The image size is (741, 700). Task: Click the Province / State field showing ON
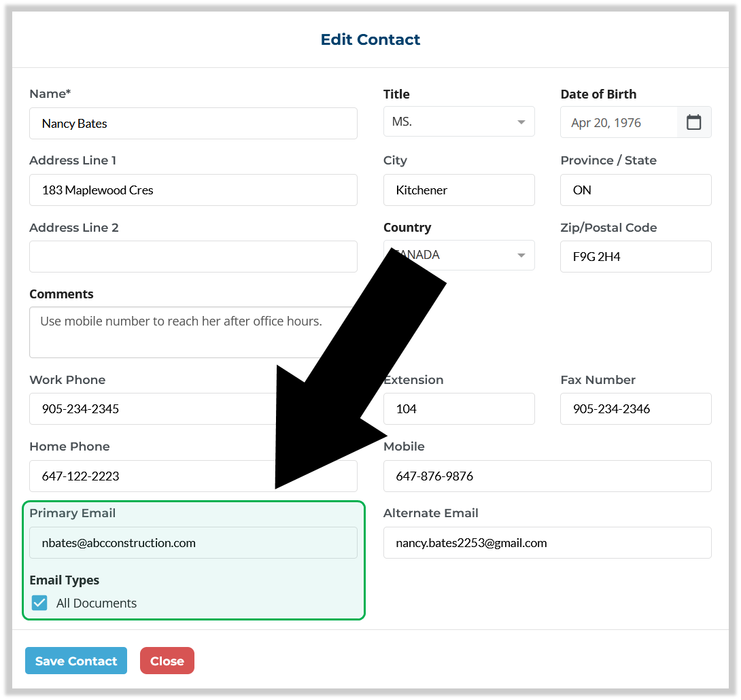click(636, 190)
